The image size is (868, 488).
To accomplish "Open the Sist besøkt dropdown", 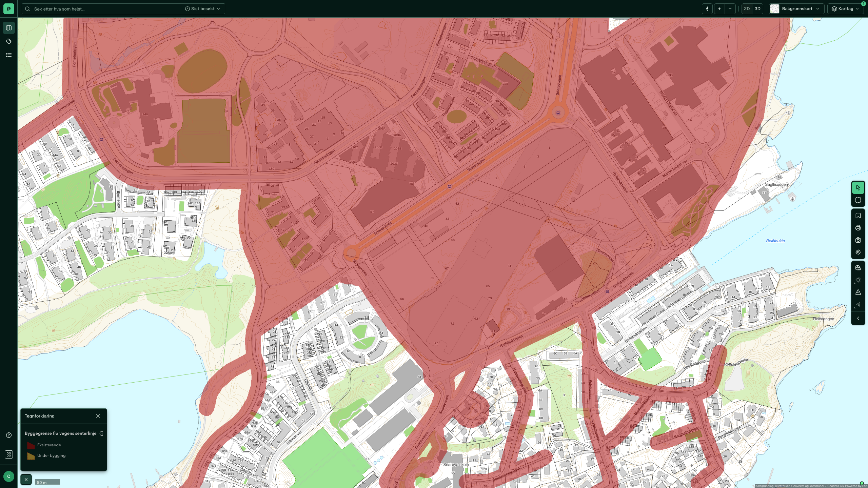I will pyautogui.click(x=203, y=9).
